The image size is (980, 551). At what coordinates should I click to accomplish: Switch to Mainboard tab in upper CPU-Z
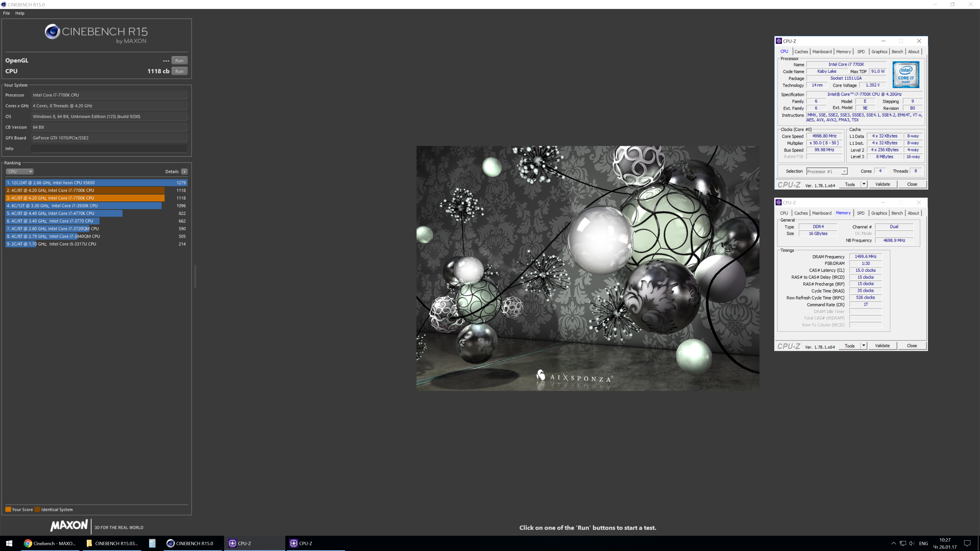[x=822, y=52]
